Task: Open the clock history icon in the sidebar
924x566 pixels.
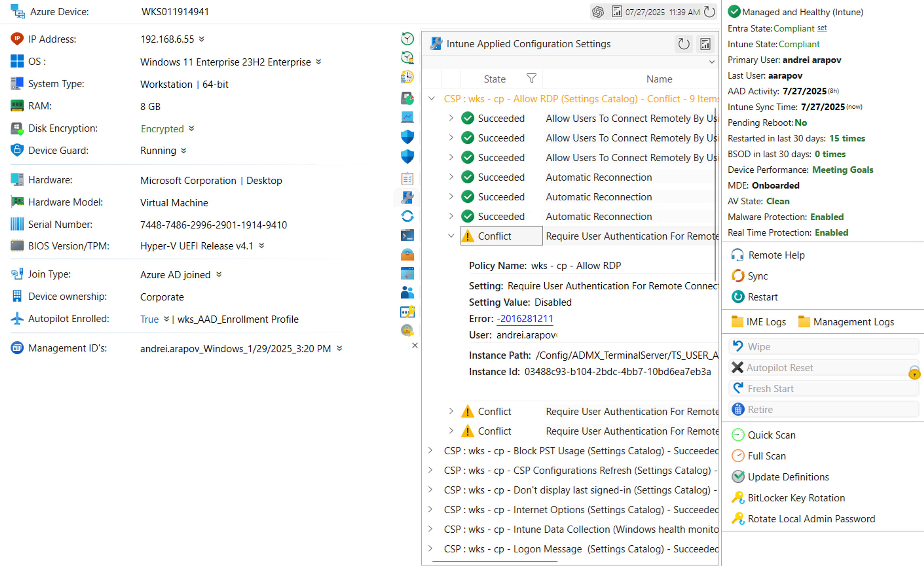Action: (407, 39)
